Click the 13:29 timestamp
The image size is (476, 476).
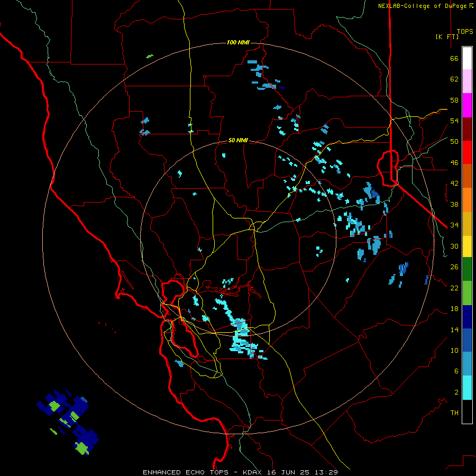point(326,472)
